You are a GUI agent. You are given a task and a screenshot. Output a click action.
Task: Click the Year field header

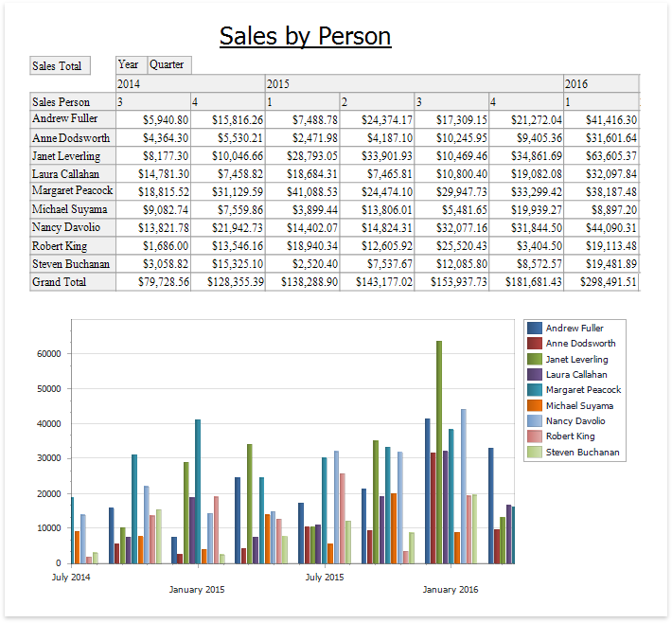(x=130, y=64)
